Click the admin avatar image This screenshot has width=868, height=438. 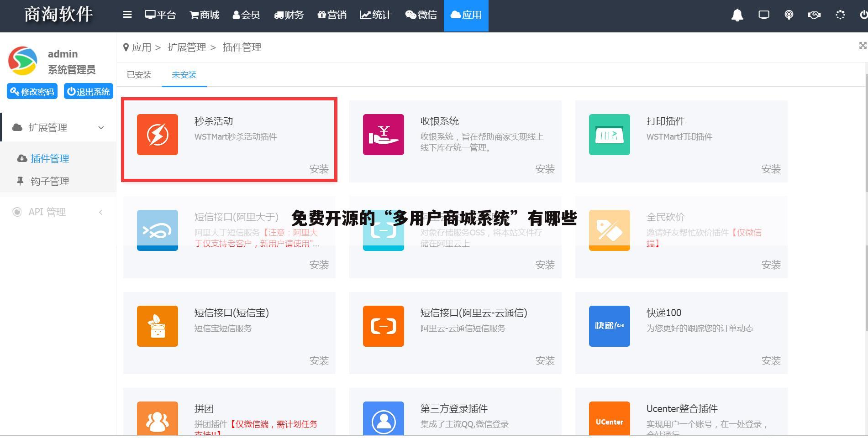tap(23, 60)
